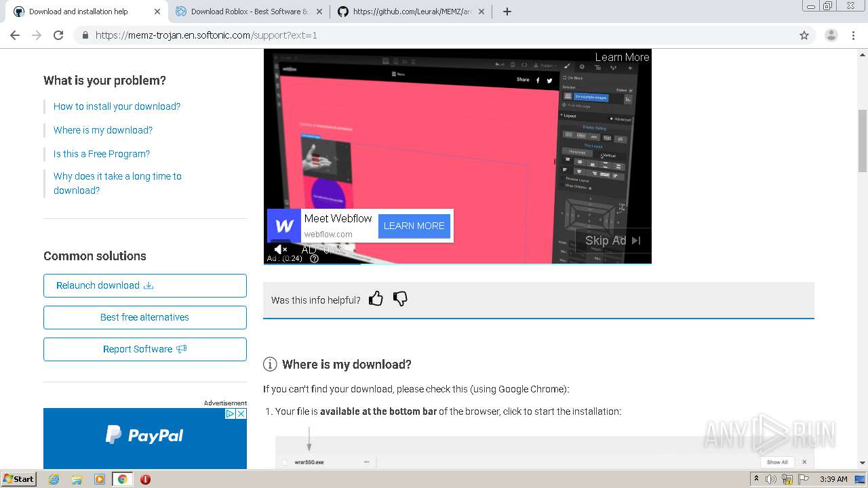Open AdChoices info icon on PayPal ad

(x=230, y=413)
